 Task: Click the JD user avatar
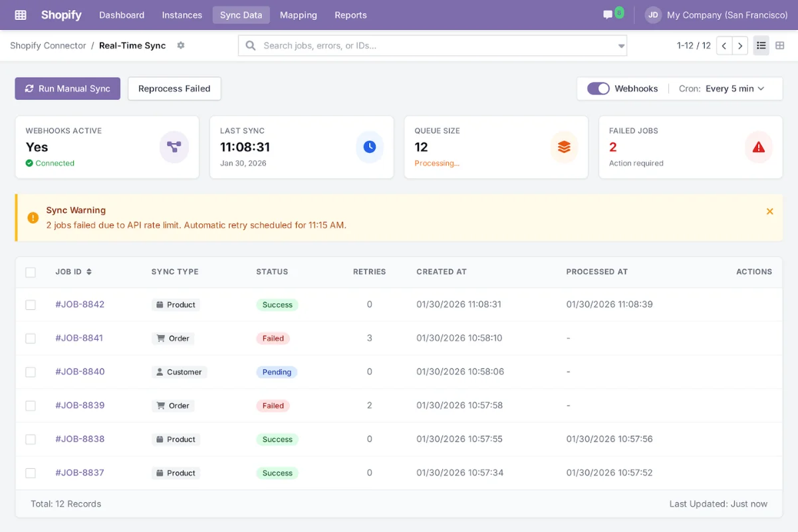pyautogui.click(x=653, y=15)
